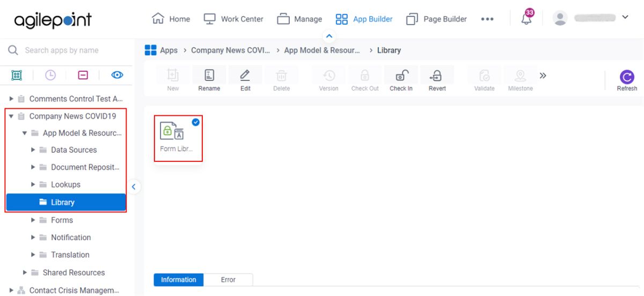Expand the Document Reposit... folder arrow
Image resolution: width=644 pixels, height=296 pixels.
[x=33, y=167]
